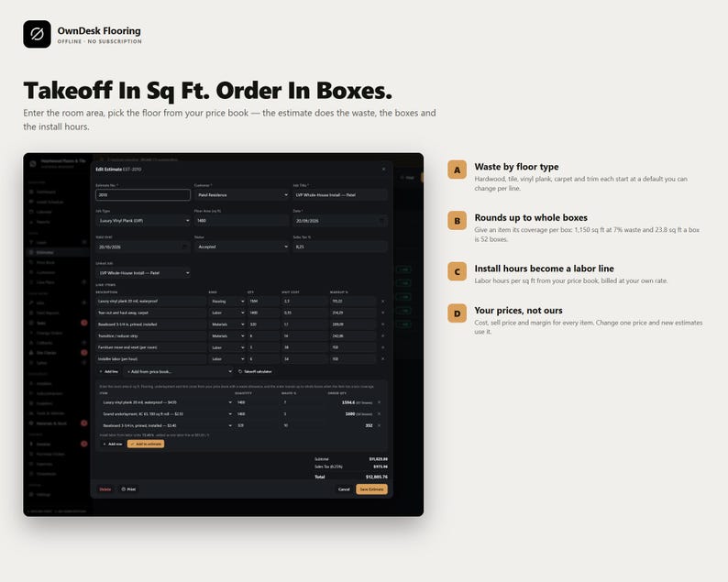This screenshot has height=582, width=728.
Task: Open the Job Type dropdown
Action: pyautogui.click(x=143, y=221)
